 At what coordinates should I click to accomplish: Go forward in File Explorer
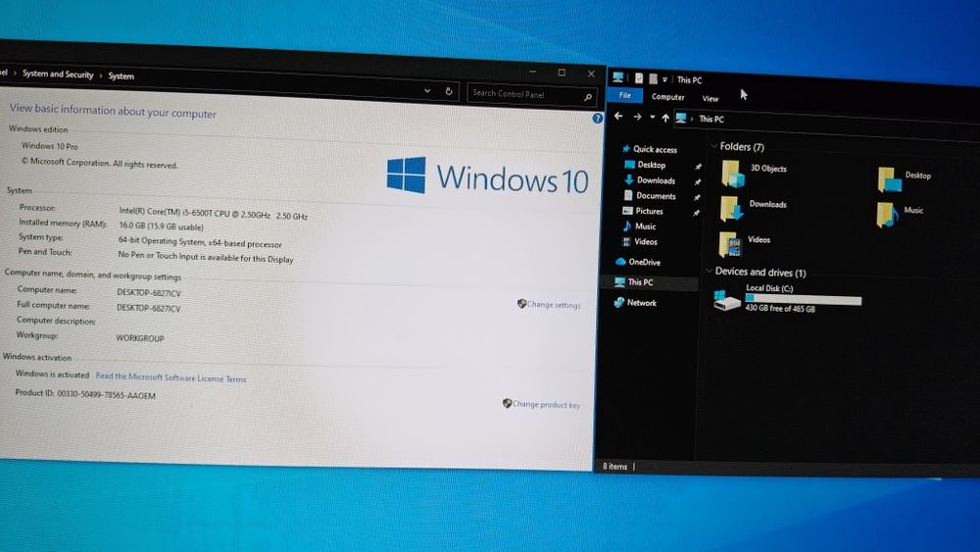click(x=637, y=117)
